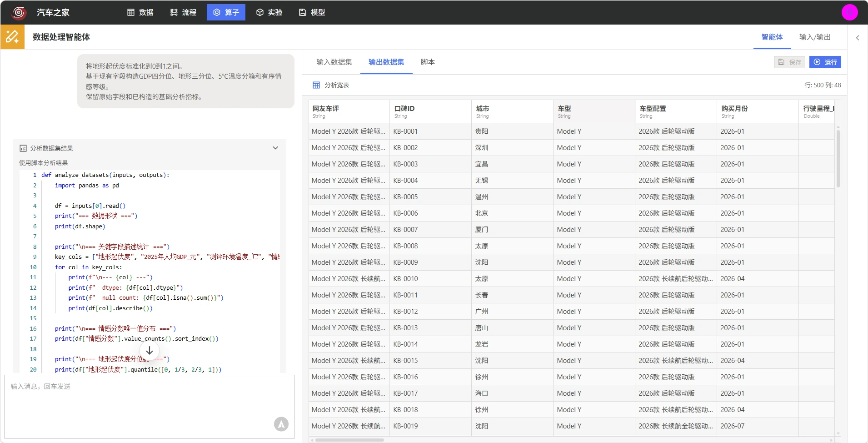Image resolution: width=868 pixels, height=443 pixels.
Task: Select the KB-0010 cell
Action: (x=431, y=279)
